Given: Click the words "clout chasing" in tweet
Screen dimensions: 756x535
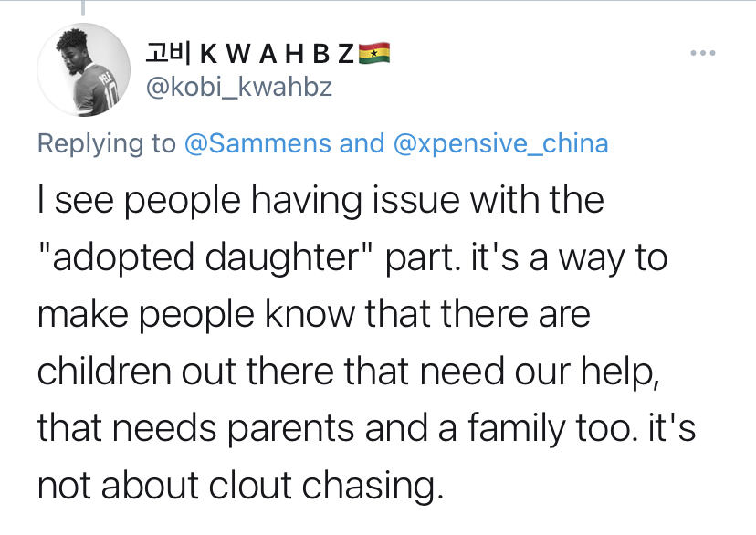Looking at the screenshot, I should (326, 486).
